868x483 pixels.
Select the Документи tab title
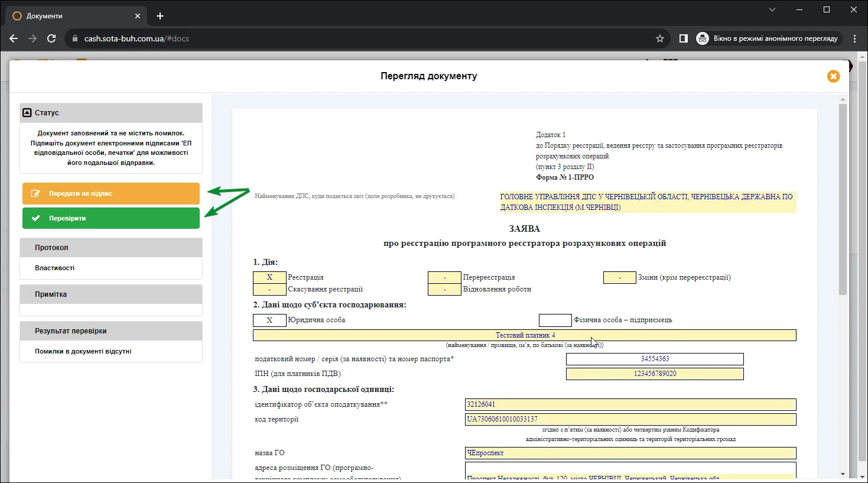(x=44, y=16)
